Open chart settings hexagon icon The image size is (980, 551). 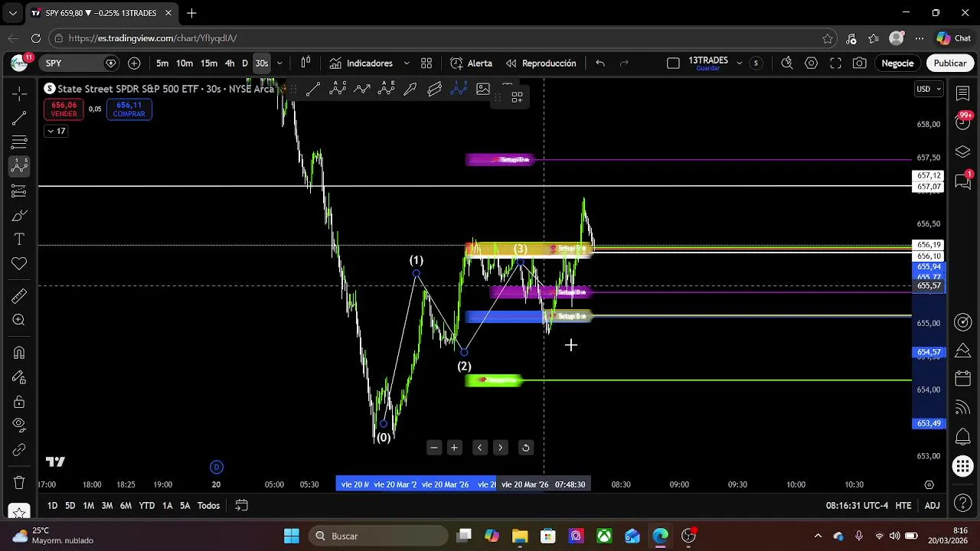coord(811,64)
